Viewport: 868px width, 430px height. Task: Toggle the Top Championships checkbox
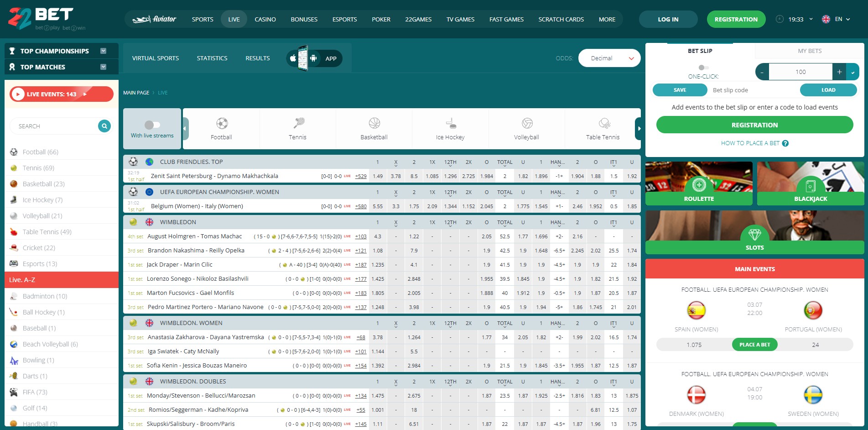[x=103, y=51]
